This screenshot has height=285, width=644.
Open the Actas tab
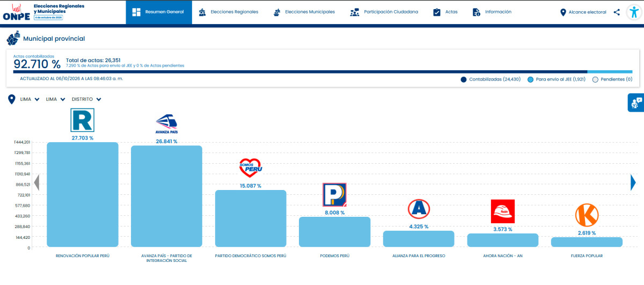point(445,12)
